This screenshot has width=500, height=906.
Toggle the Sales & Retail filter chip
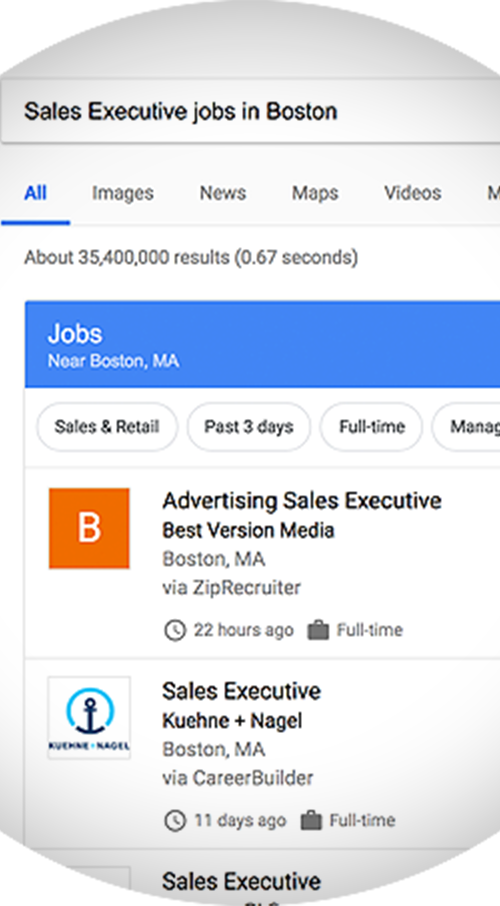point(107,426)
